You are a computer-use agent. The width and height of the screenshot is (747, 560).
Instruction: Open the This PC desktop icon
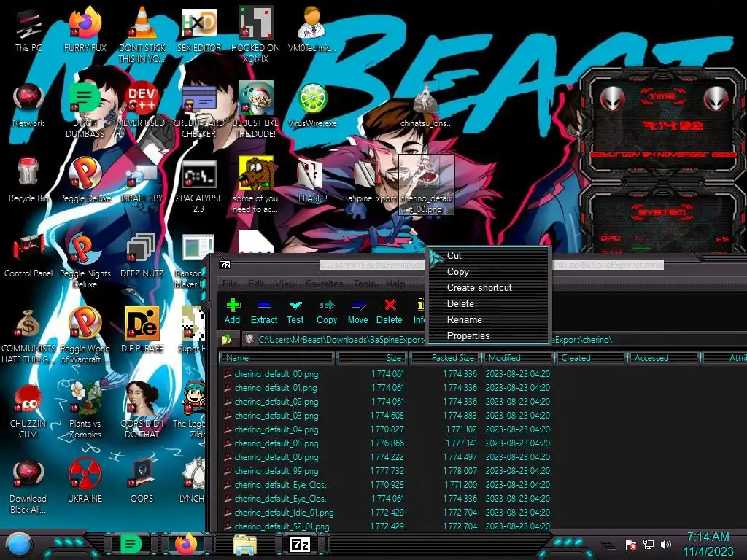(x=28, y=31)
